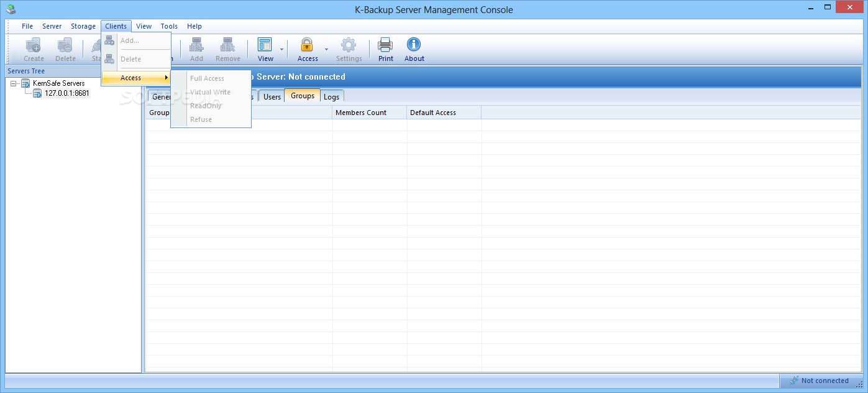Sort by Default Access column header
868x393 pixels.
(444, 113)
